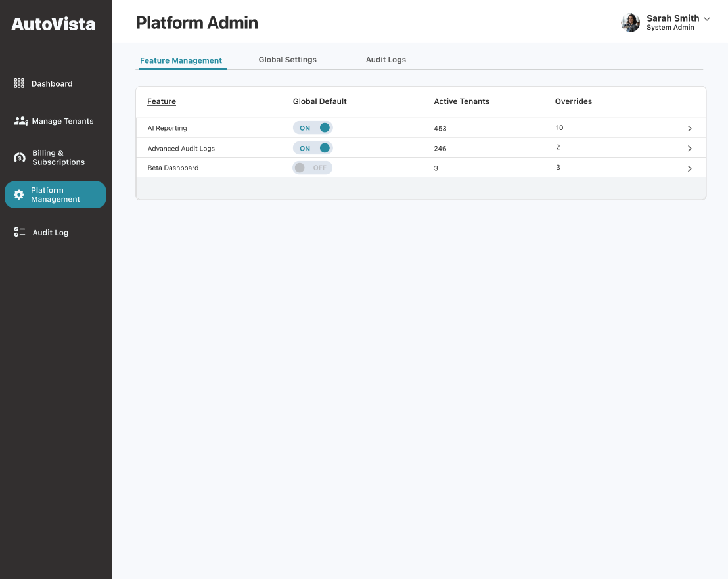Image resolution: width=728 pixels, height=579 pixels.
Task: Open Manage Tenants in the sidebar
Action: (62, 121)
